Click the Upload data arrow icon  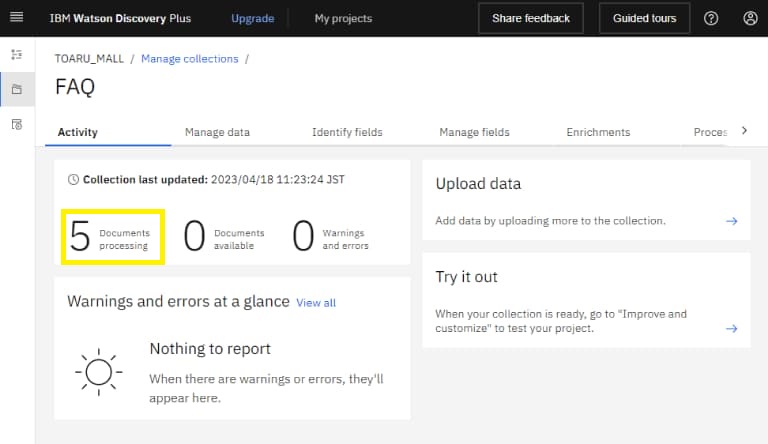[731, 221]
